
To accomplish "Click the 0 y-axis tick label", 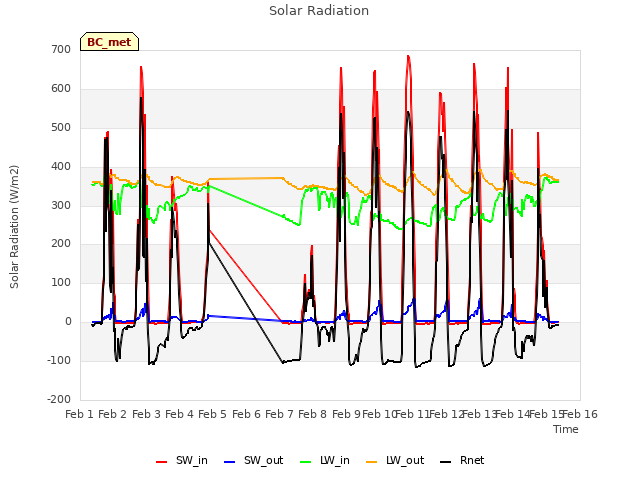I will [x=68, y=322].
